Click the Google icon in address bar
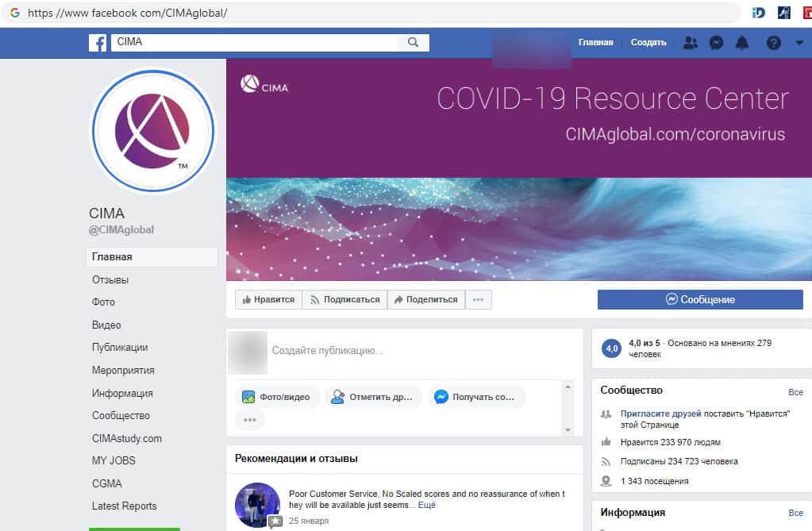812x531 pixels. click(x=14, y=13)
